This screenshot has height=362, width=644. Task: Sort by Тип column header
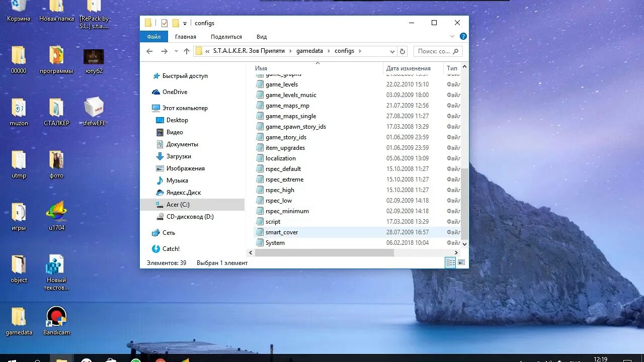452,68
